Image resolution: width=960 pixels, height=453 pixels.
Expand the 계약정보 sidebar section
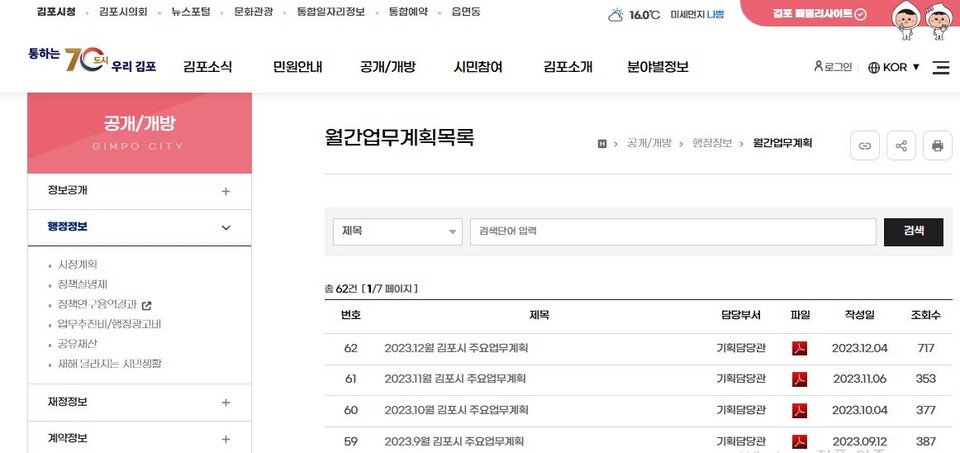[x=140, y=438]
